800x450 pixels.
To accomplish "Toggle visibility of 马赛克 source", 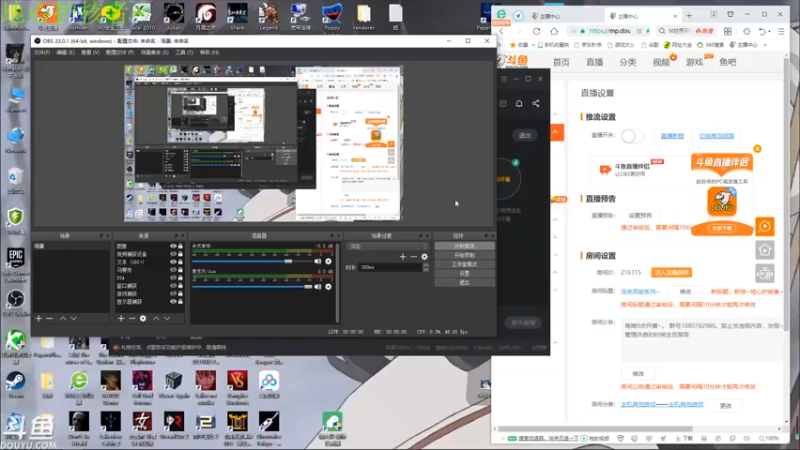I will 173,270.
